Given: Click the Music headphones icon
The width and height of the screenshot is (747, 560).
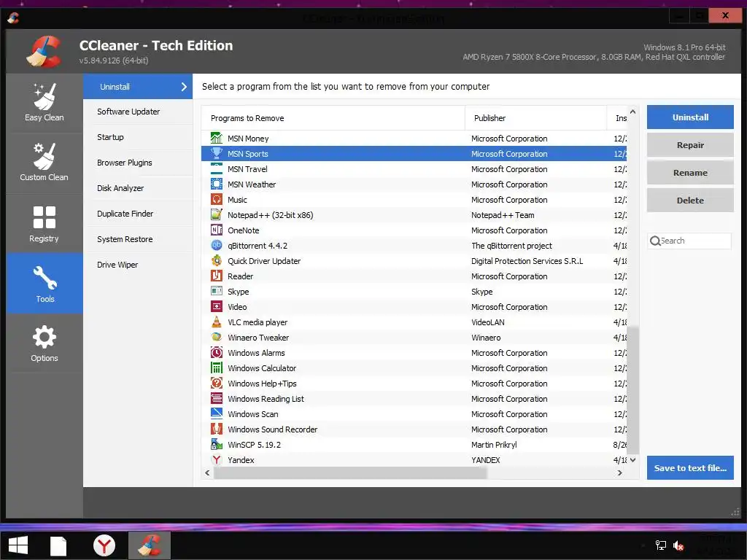Looking at the screenshot, I should pos(216,199).
